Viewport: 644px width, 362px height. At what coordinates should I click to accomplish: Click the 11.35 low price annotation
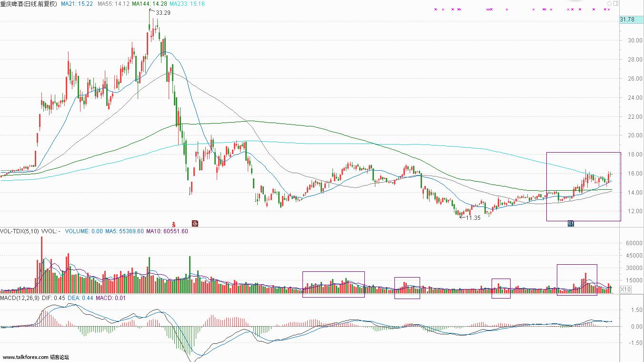pos(473,218)
